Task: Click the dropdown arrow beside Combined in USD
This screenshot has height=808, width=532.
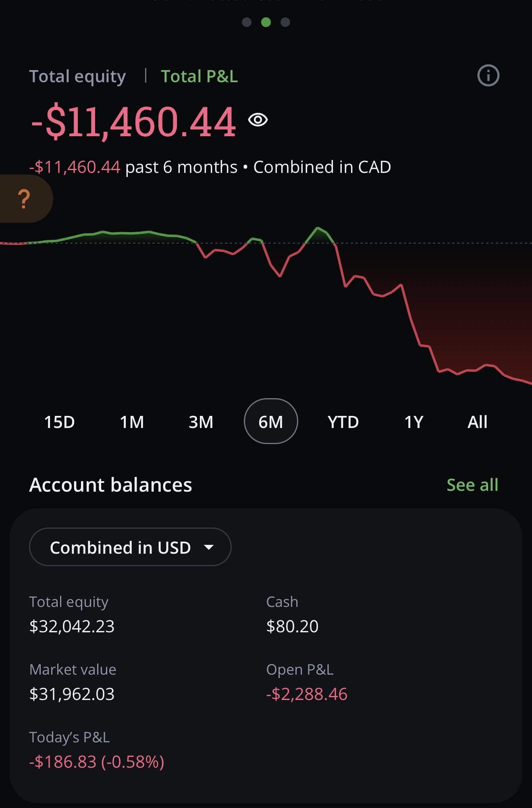Action: click(x=209, y=547)
